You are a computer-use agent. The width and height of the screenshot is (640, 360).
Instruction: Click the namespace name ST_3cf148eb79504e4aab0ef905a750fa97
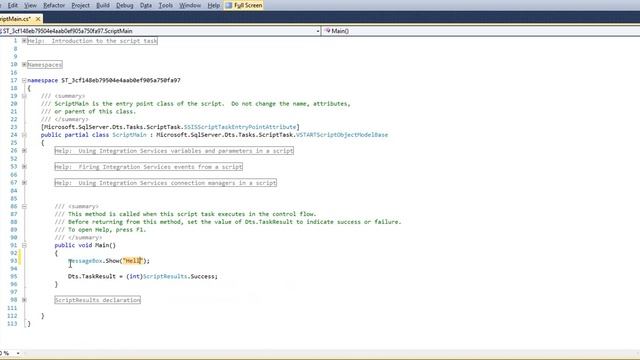coord(121,80)
